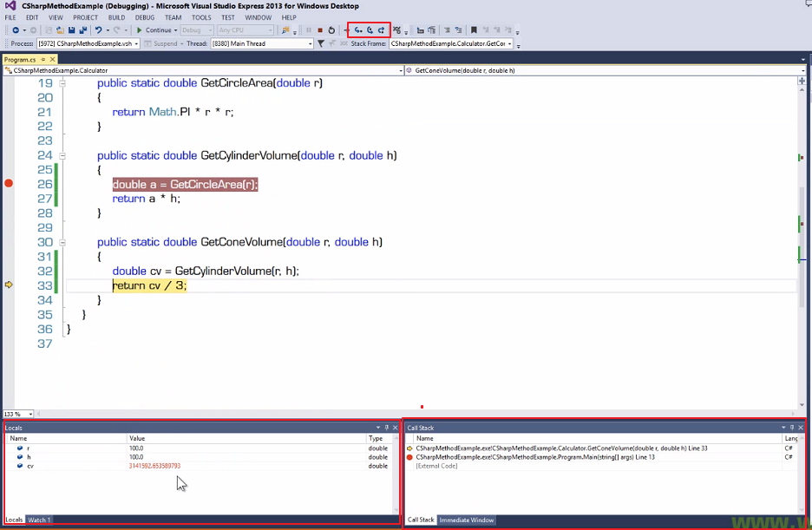This screenshot has width=812, height=530.
Task: Pin the Program.cs tab
Action: (x=43, y=60)
